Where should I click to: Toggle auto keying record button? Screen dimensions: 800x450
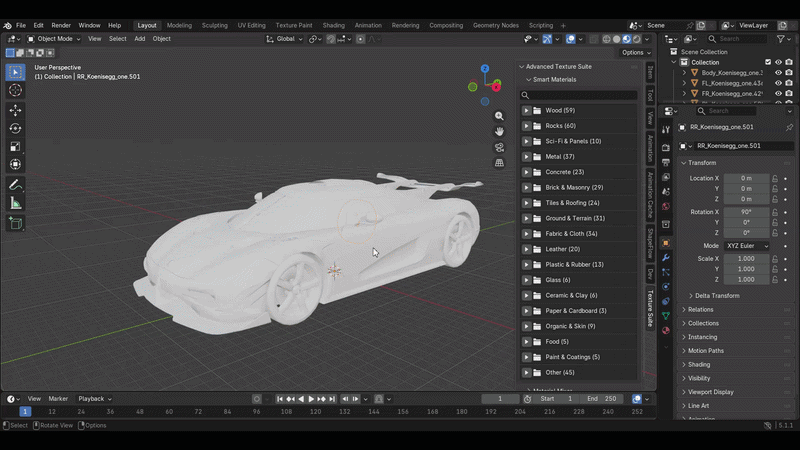(257, 399)
